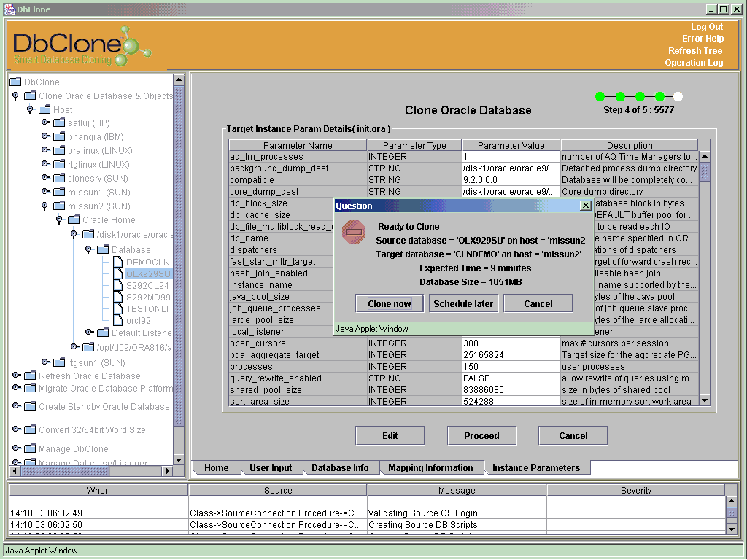Collapse the Clone Oracle Database & Objects node
Screen dimensions: 747x560
pyautogui.click(x=16, y=96)
